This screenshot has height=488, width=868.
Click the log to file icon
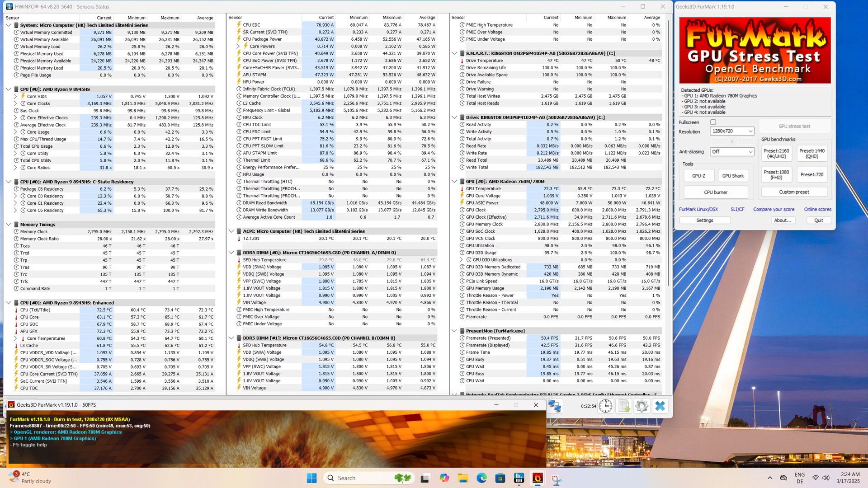(x=624, y=406)
